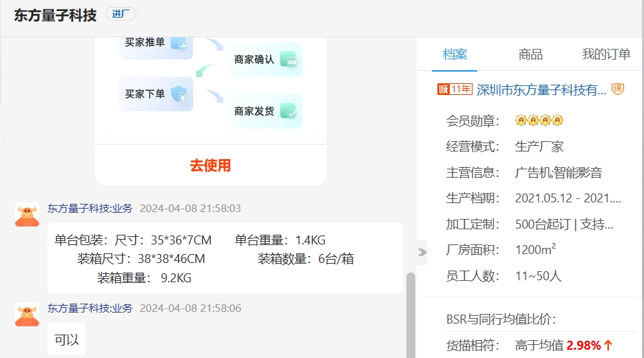
Task: Open the 我的订单 tab
Action: pyautogui.click(x=606, y=54)
